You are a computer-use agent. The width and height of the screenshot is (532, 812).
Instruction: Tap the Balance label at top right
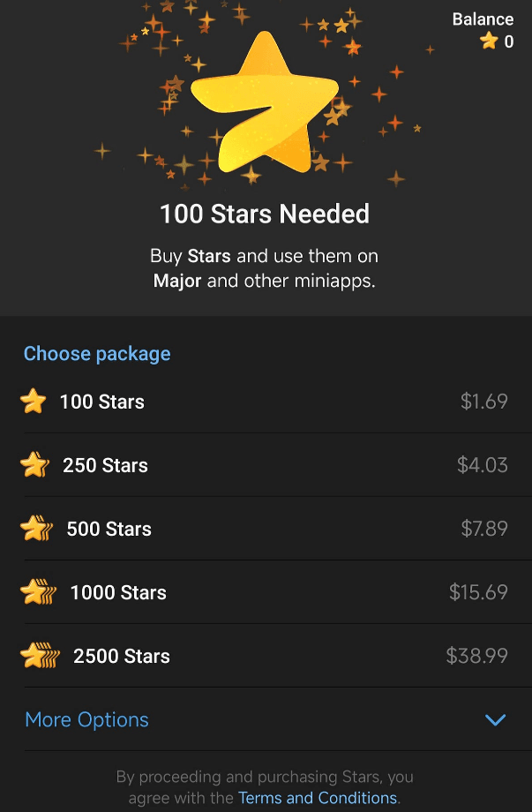(483, 19)
